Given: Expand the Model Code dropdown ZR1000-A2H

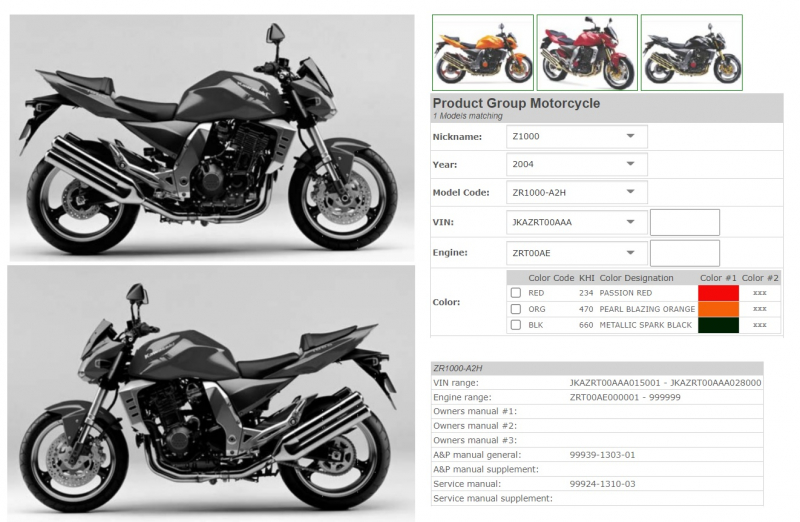Looking at the screenshot, I should point(577,192).
